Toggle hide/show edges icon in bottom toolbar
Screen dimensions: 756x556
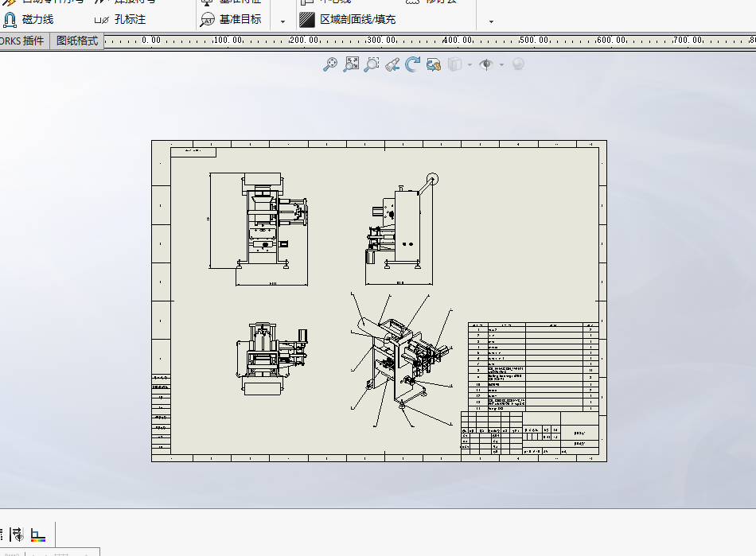[17, 535]
